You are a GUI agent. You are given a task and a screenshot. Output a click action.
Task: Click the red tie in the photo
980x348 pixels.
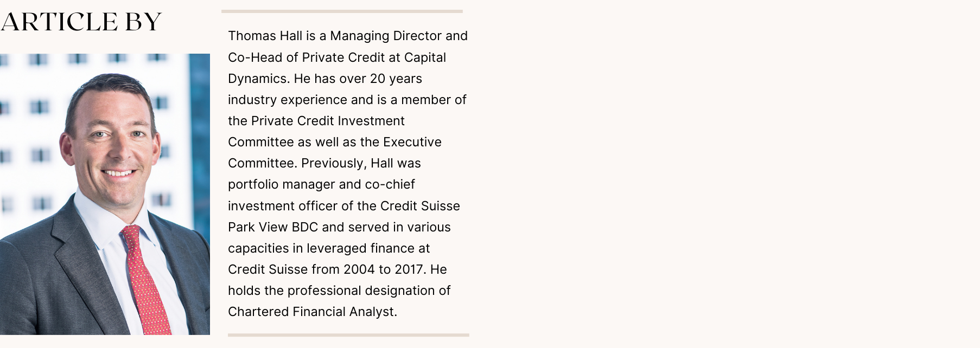(x=145, y=279)
